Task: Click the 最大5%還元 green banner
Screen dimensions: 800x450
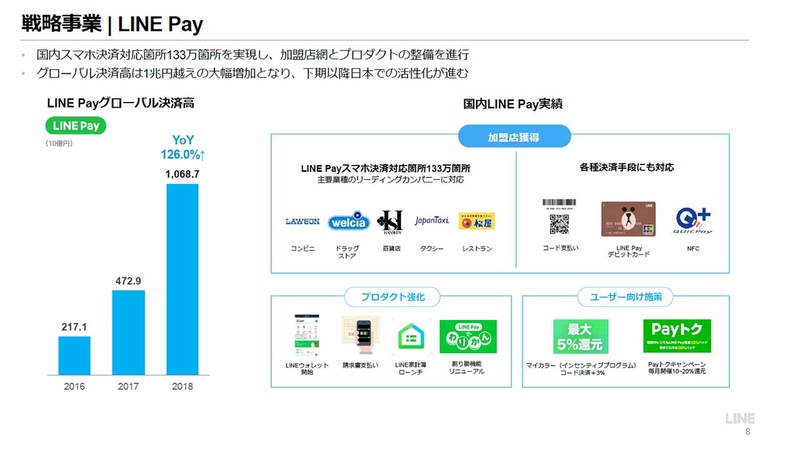Action: (x=581, y=336)
